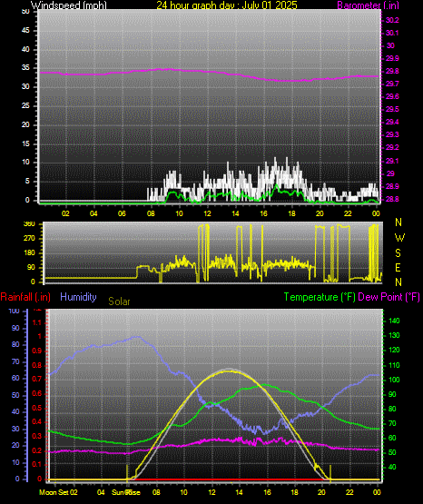423x504 pixels.
Task: Click the 50 mph windspeed scale value
Action: pos(25,12)
